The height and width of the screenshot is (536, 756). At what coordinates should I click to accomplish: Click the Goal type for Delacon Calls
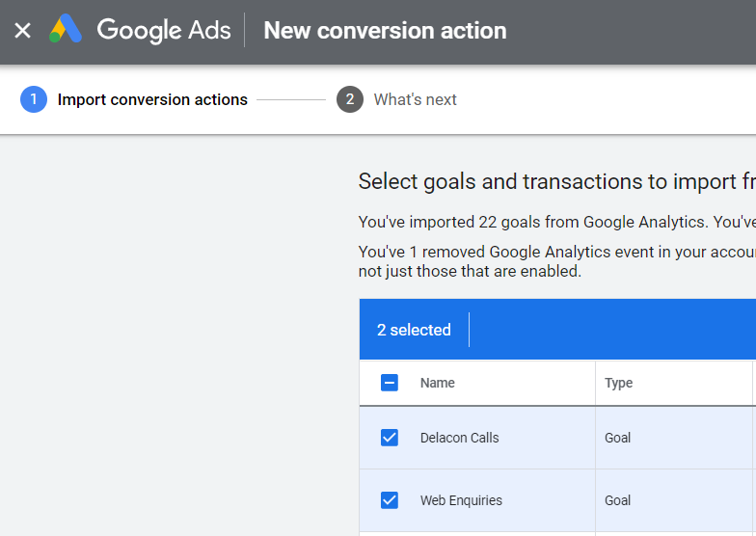coord(617,438)
